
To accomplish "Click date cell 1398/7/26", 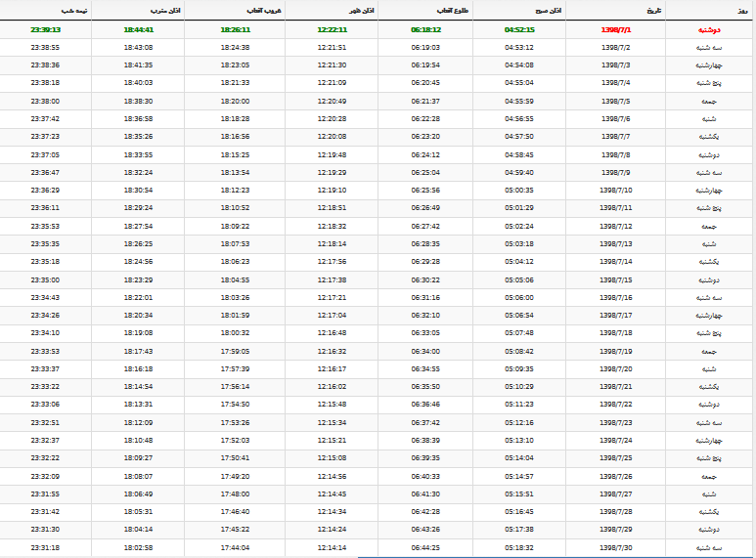I will click(616, 477).
